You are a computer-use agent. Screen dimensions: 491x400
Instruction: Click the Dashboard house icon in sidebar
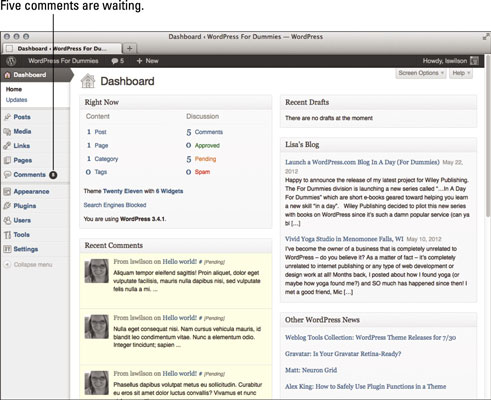pyautogui.click(x=7, y=75)
